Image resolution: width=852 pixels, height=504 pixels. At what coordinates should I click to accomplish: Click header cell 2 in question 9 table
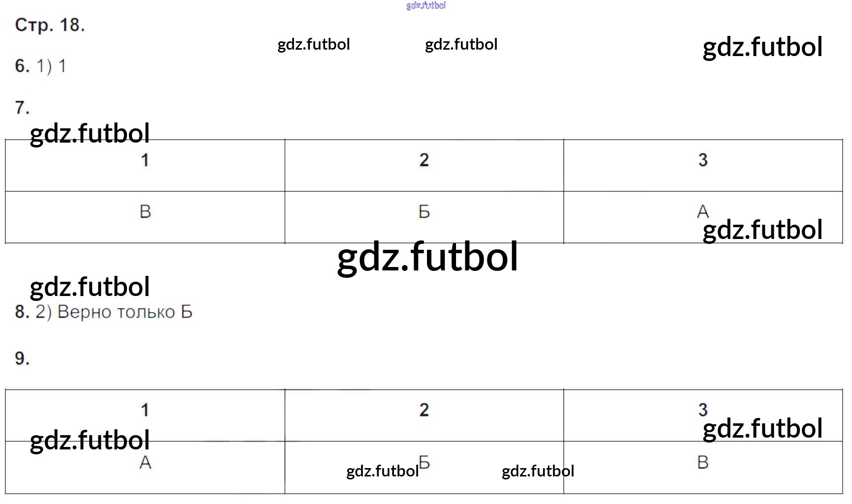pyautogui.click(x=424, y=410)
